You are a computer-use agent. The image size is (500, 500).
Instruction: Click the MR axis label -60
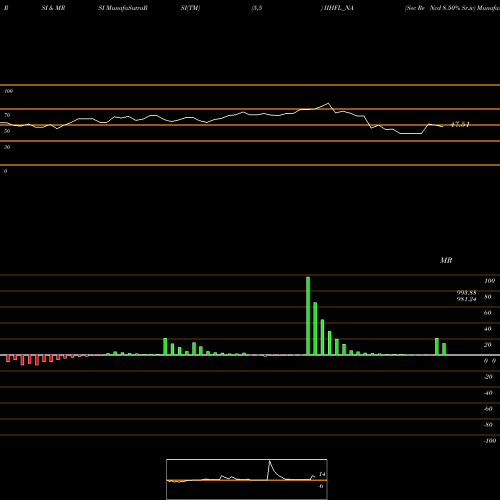488,409
